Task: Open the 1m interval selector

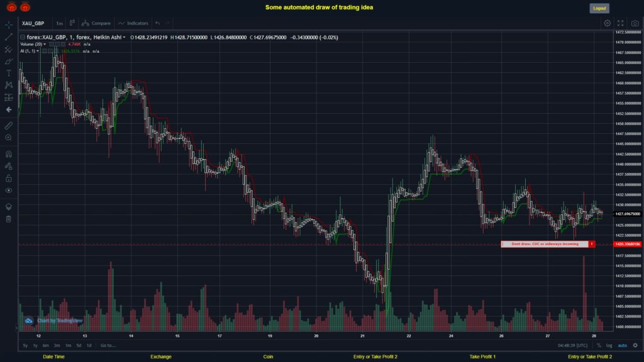Action: click(60, 23)
